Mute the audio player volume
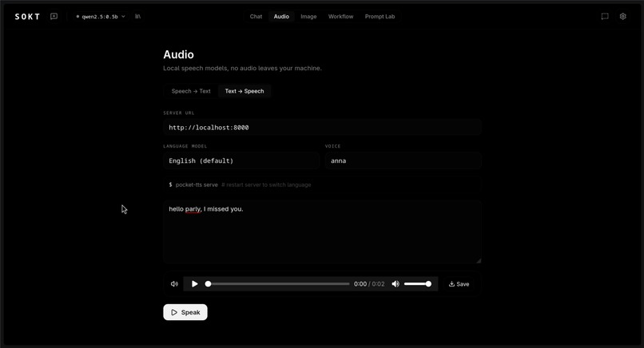 396,283
